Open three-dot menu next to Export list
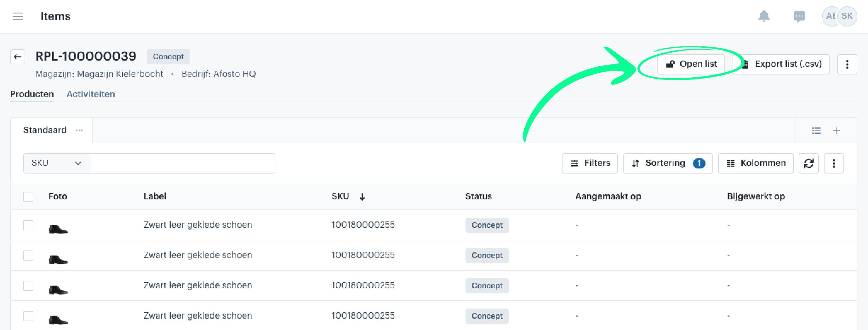 click(x=847, y=64)
